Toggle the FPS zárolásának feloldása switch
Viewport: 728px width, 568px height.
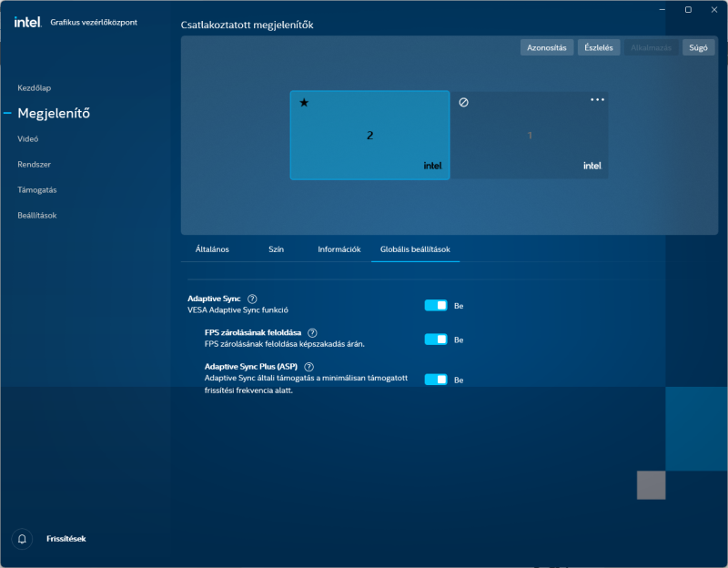coord(436,340)
